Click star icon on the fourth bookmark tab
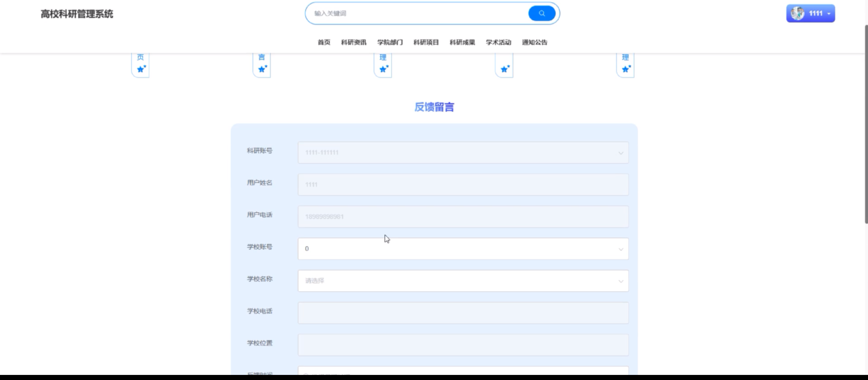 point(504,69)
